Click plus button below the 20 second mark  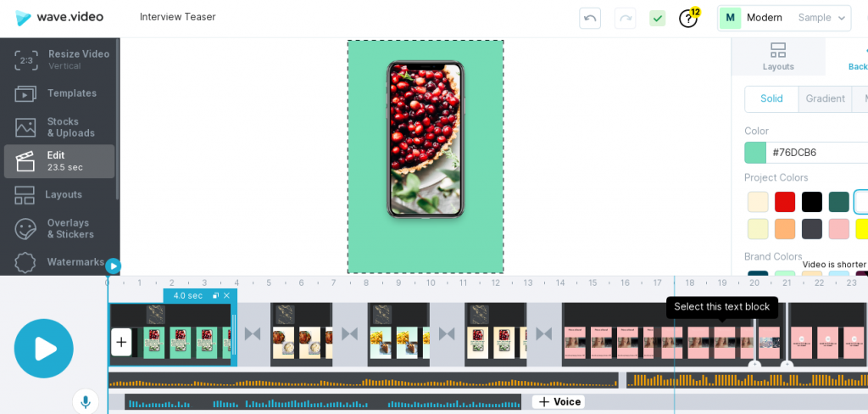coord(754,364)
